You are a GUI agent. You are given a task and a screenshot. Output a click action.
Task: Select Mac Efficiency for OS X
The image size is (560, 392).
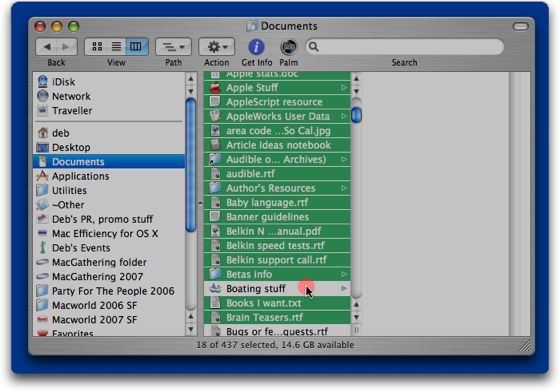[x=109, y=233]
